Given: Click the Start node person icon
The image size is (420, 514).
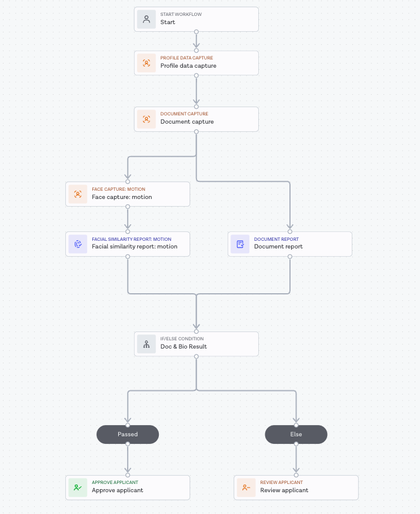Looking at the screenshot, I should click(x=146, y=19).
